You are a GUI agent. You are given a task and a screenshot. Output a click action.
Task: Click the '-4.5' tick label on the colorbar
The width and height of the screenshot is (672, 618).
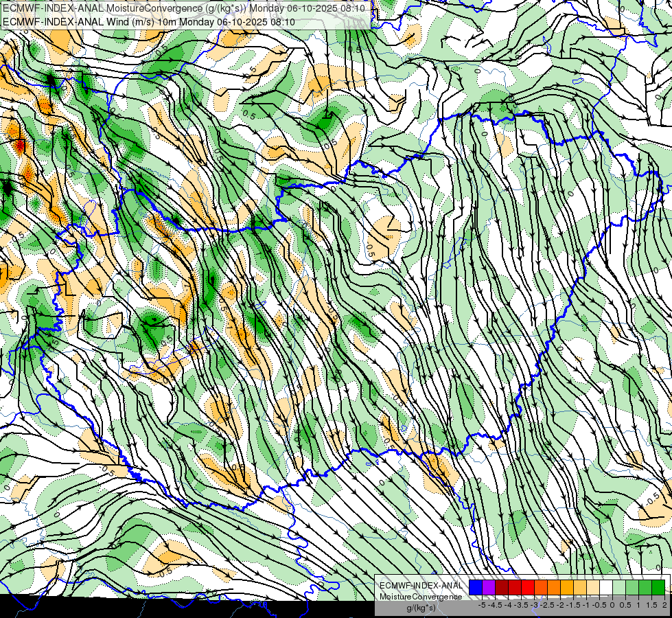click(495, 605)
